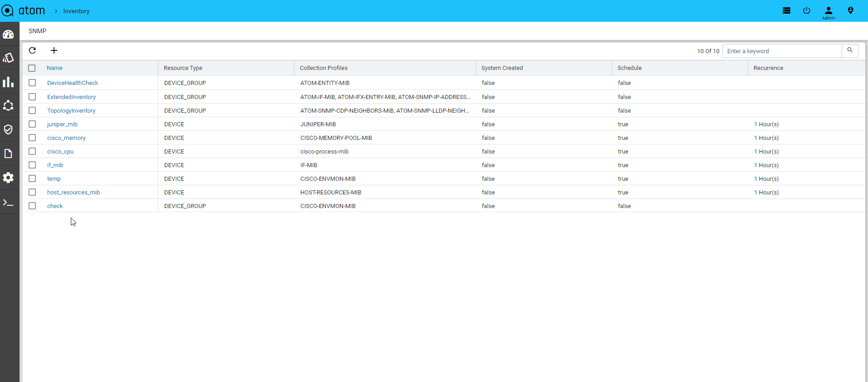Sort by Resource Type column header
This screenshot has width=868, height=382.
[x=183, y=68]
